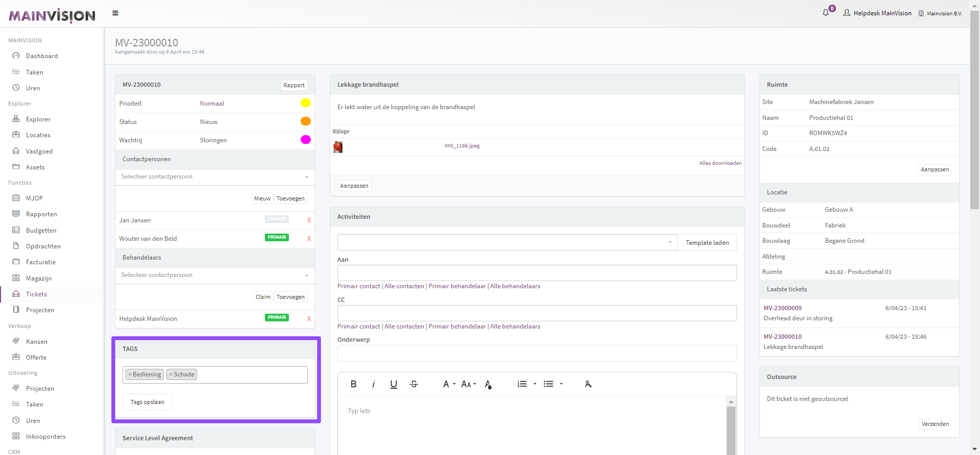Clear text formatting in editor
This screenshot has height=455, width=980.
[x=588, y=384]
